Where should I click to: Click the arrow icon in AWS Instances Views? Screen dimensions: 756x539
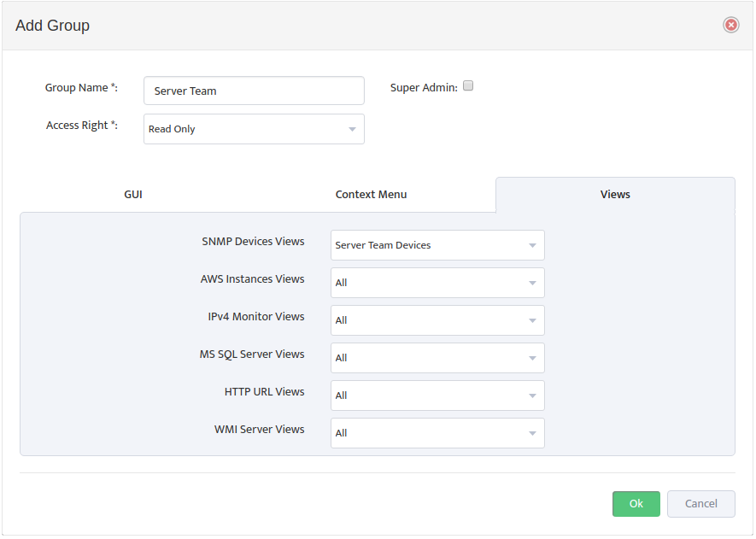[532, 283]
